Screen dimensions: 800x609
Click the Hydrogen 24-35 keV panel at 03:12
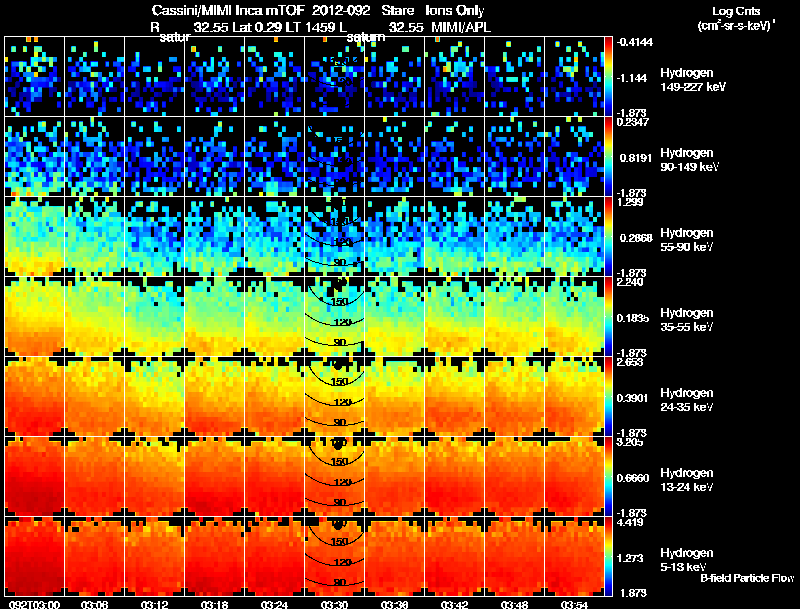[155, 396]
